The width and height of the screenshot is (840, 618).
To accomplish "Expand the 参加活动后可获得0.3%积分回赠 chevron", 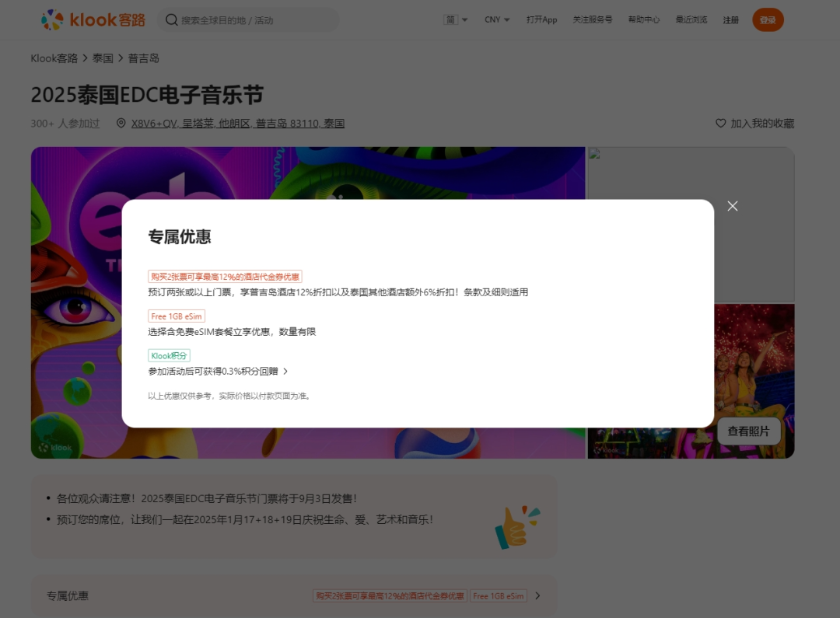I will (285, 371).
